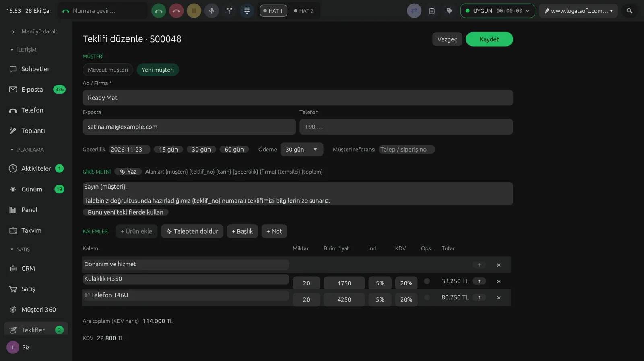The height and width of the screenshot is (361, 644).
Task: Remove the IP Telefon T46U row
Action: pos(499,298)
